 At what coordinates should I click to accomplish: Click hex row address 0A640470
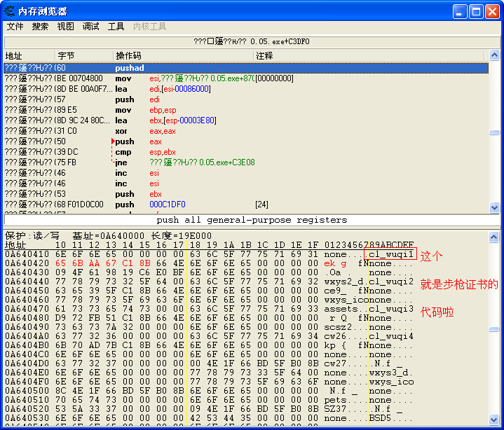(27, 309)
